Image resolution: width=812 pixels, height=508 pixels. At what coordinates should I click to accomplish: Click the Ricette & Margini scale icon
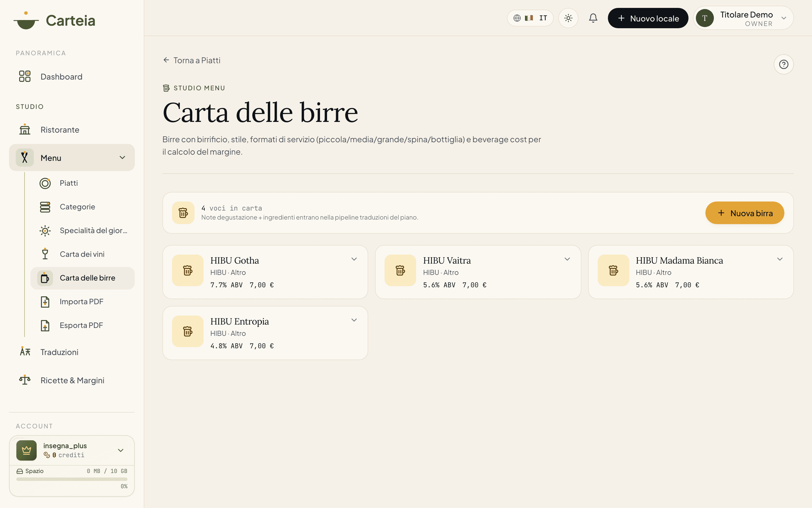tap(25, 380)
